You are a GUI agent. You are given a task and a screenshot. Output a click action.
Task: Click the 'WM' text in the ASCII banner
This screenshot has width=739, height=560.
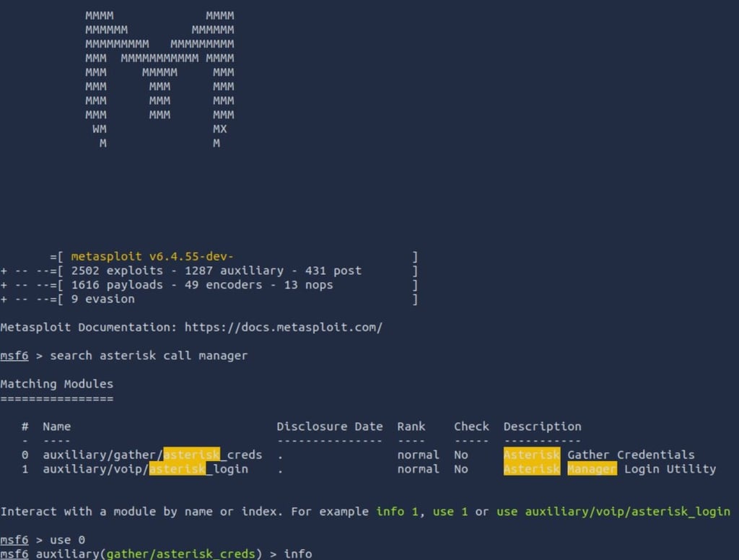[100, 129]
